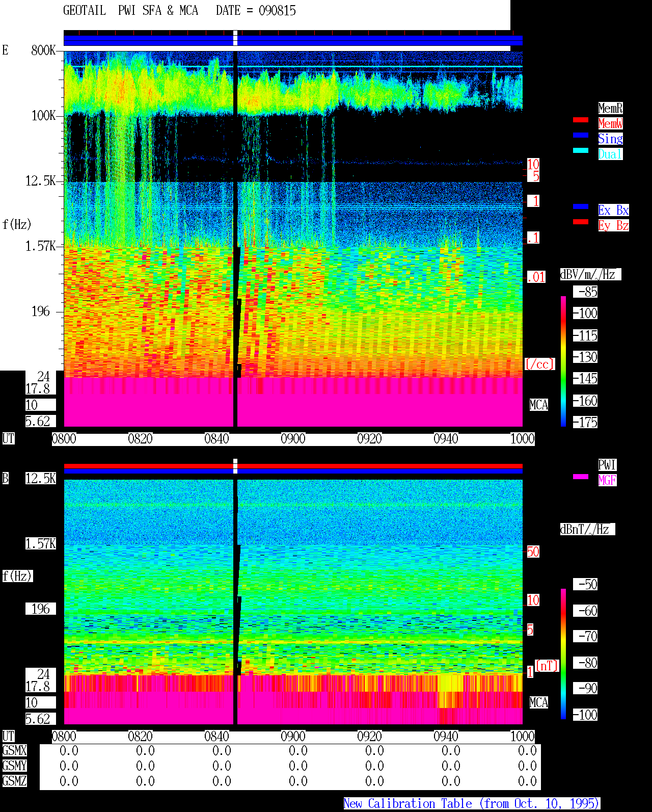Image resolution: width=652 pixels, height=812 pixels.
Task: Select the MemW legend label
Action: (610, 123)
